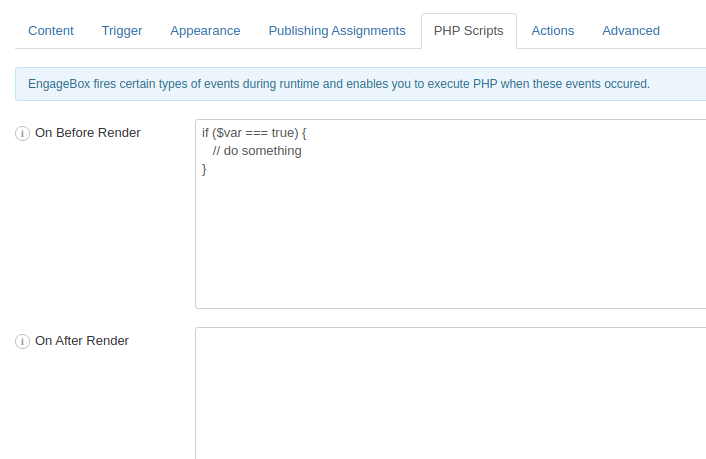Click the EngageBox events info notice text

pos(339,84)
